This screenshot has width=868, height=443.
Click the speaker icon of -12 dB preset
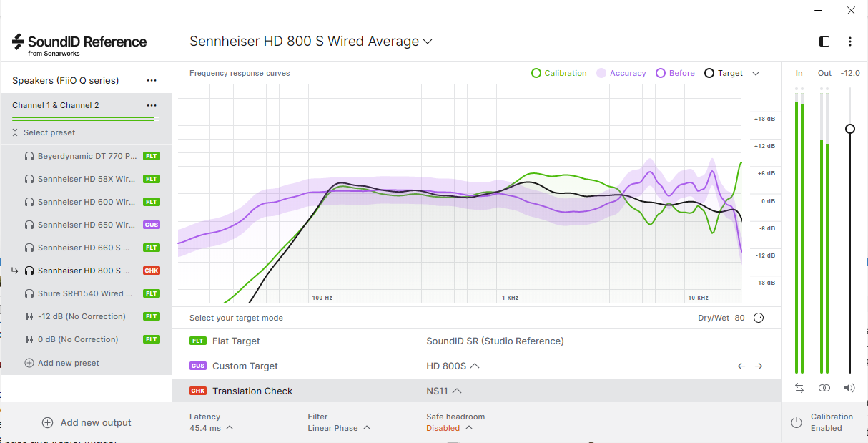coord(29,316)
